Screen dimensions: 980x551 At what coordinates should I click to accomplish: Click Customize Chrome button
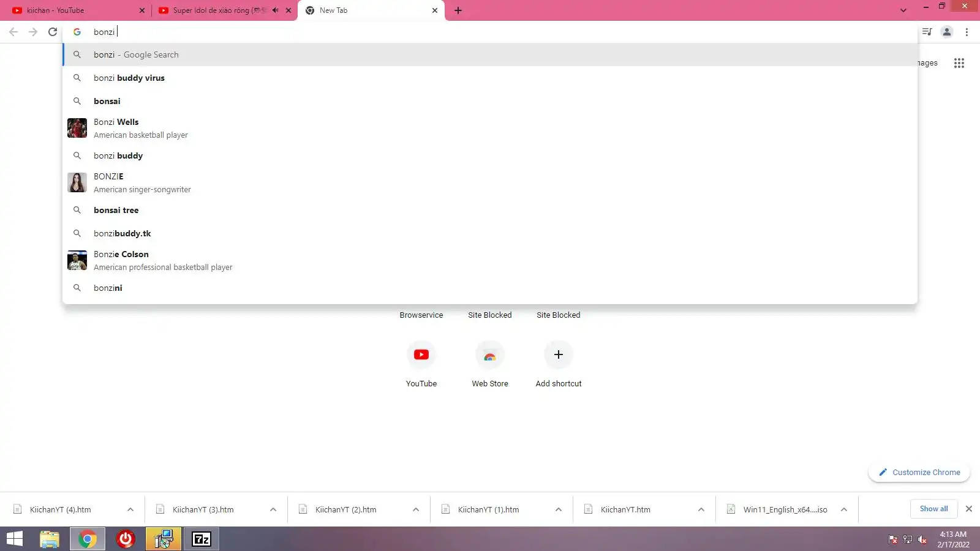click(919, 473)
